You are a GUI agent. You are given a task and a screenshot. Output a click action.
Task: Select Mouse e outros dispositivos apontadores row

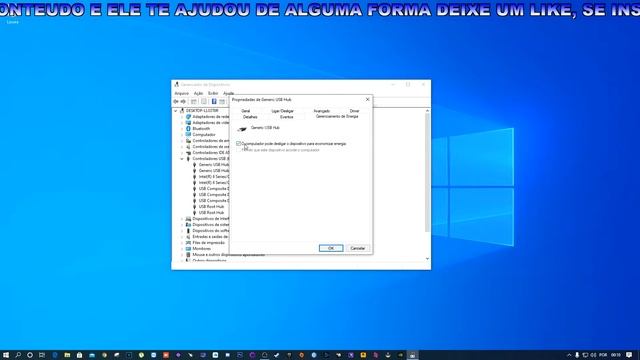point(229,255)
